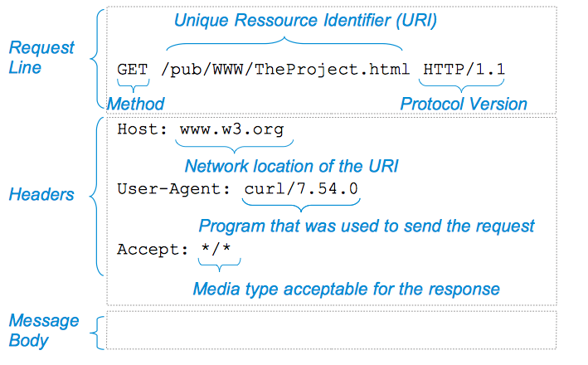Click the Protocol Version label

(464, 104)
